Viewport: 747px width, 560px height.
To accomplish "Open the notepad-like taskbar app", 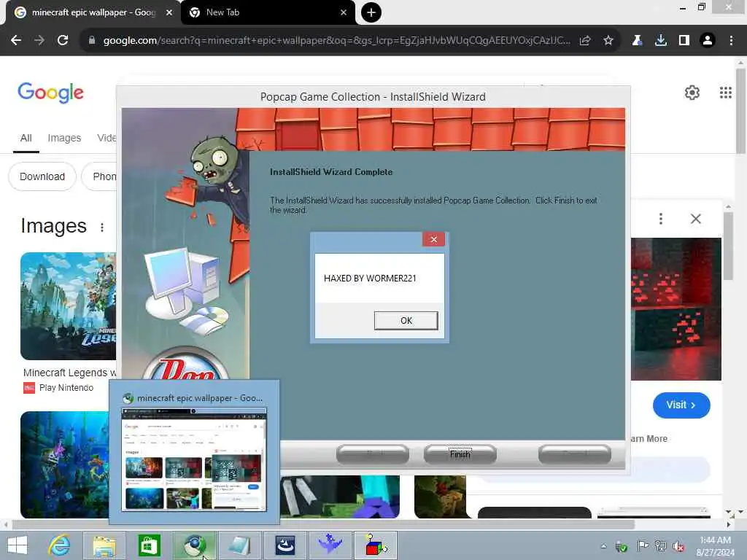I will point(239,545).
